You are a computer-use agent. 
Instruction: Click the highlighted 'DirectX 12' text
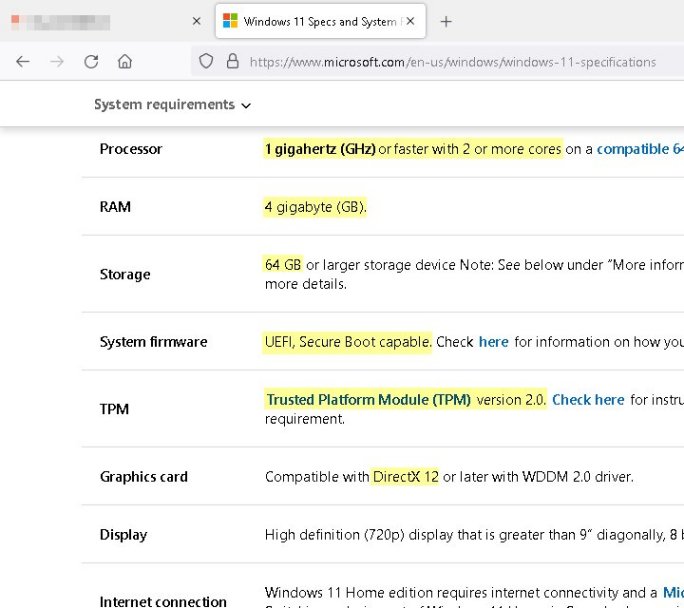(405, 477)
